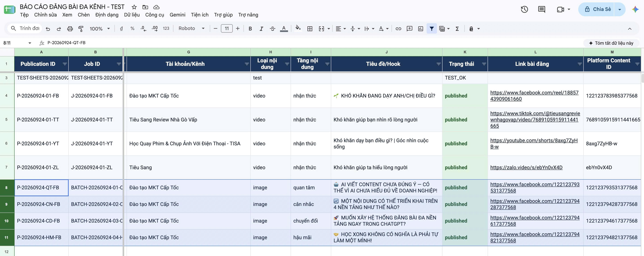This screenshot has height=256, width=644.
Task: Insert chart icon
Action: tap(420, 29)
